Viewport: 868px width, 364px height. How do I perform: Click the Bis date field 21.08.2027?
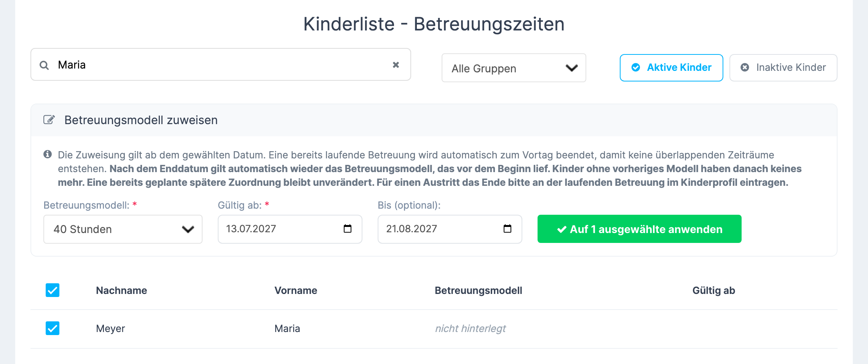tap(450, 229)
